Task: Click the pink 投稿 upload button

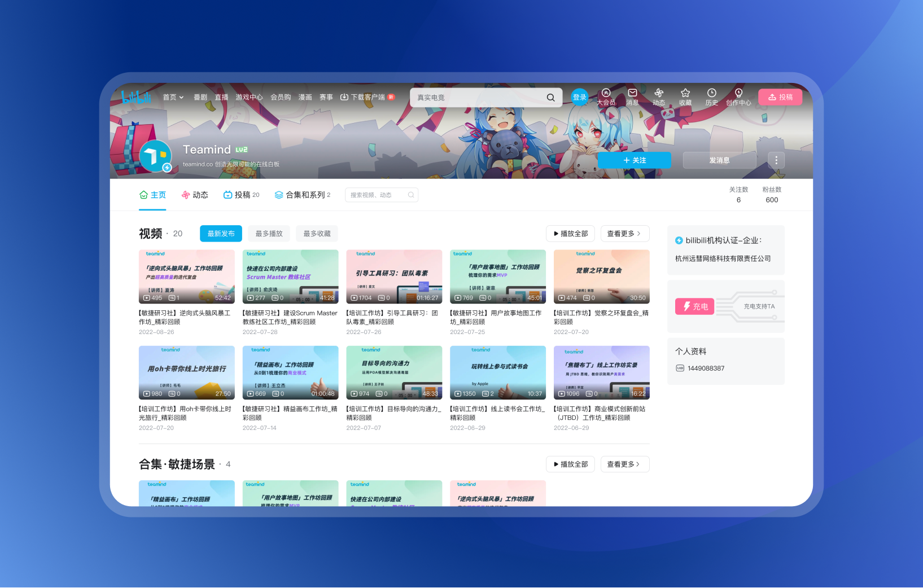Action: click(x=780, y=97)
